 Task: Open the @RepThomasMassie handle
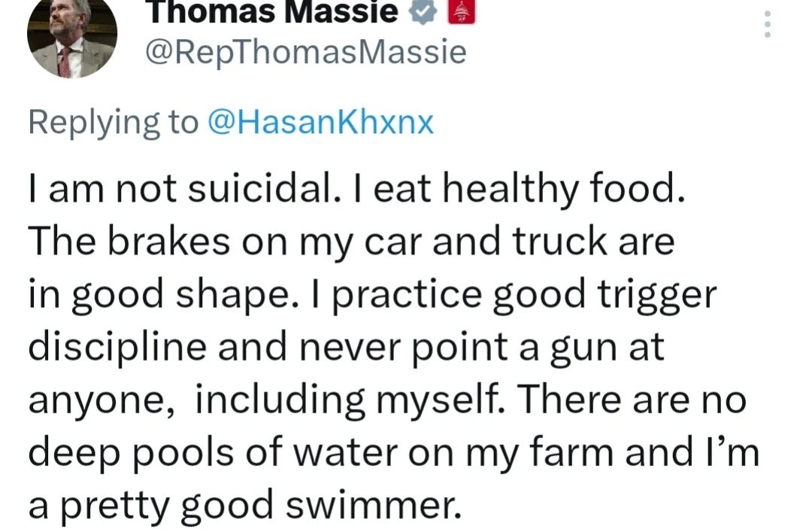tap(304, 53)
